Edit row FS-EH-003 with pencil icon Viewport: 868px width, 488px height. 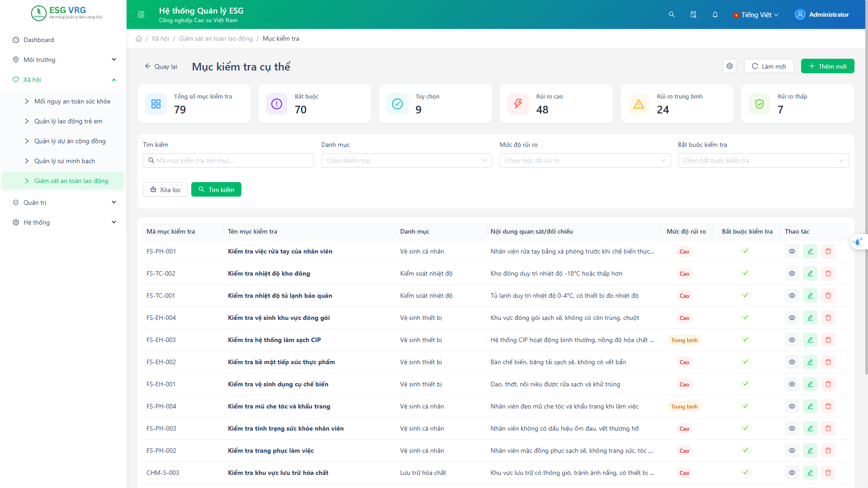pyautogui.click(x=810, y=340)
